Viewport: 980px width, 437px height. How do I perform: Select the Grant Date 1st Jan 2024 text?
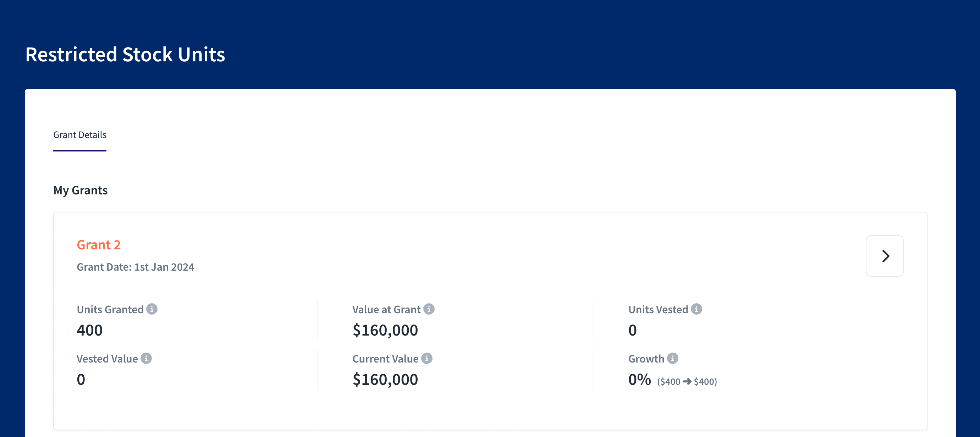(x=136, y=267)
